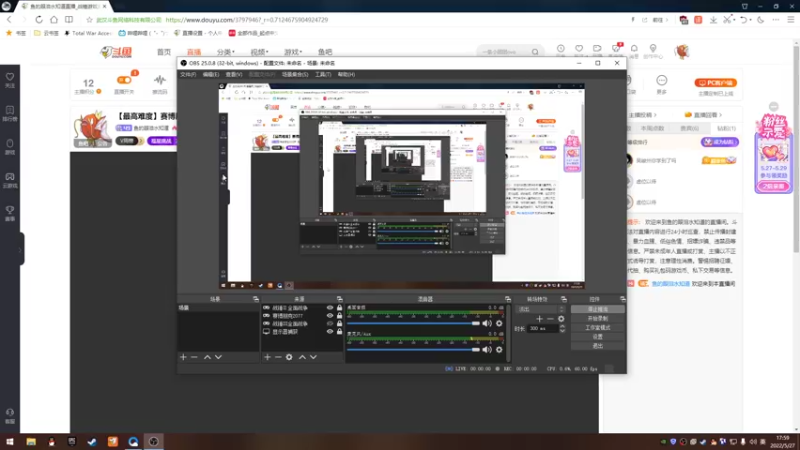Add a new source with plus icon

[267, 357]
